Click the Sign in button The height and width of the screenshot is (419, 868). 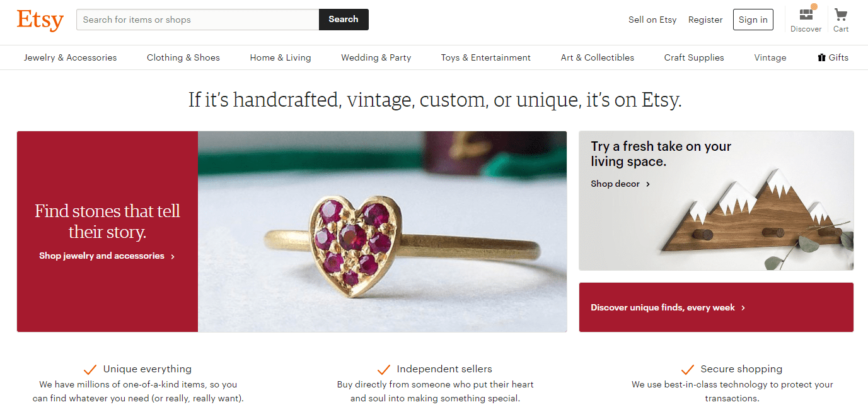tap(753, 20)
